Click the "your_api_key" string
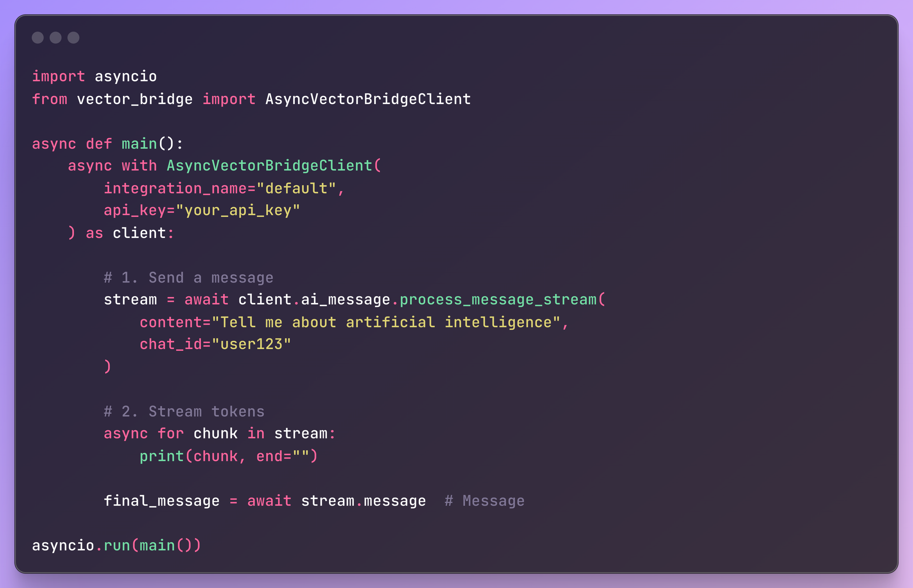Screen dimensions: 913x588 coord(238,210)
